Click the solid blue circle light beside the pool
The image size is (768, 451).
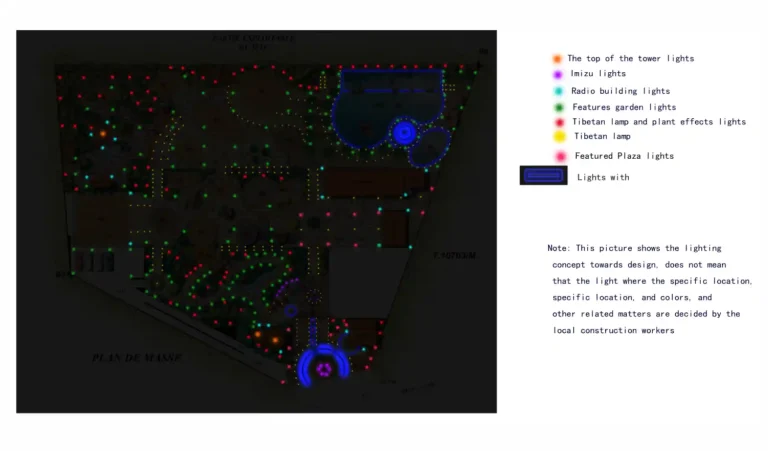coord(405,132)
